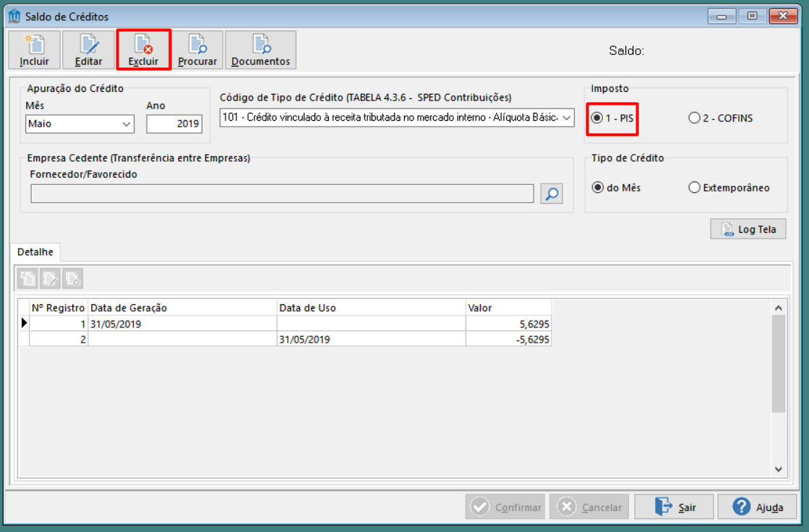Close the Saldo de Créditos window

(x=783, y=17)
